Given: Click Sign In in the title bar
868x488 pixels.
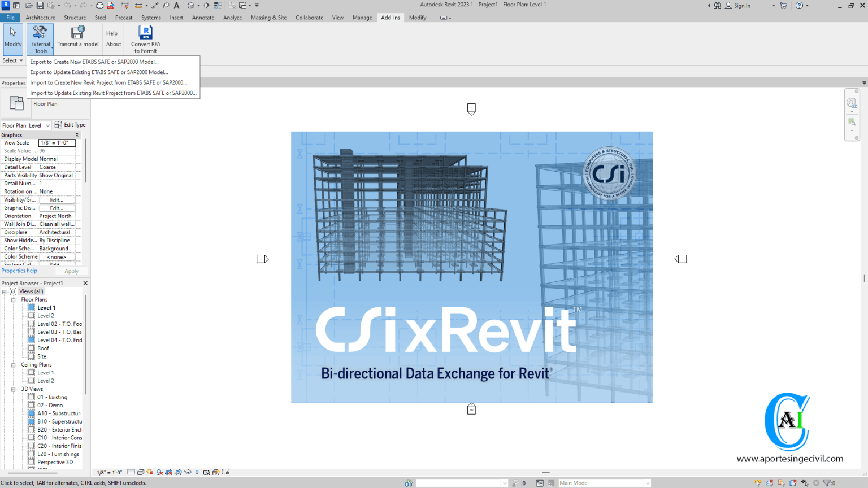Looking at the screenshot, I should (x=742, y=6).
